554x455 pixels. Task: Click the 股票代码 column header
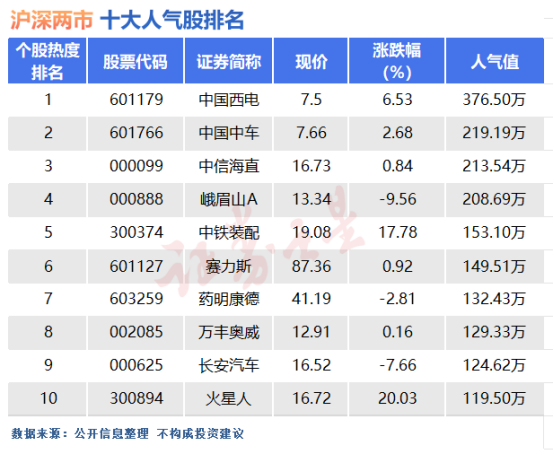pos(135,61)
